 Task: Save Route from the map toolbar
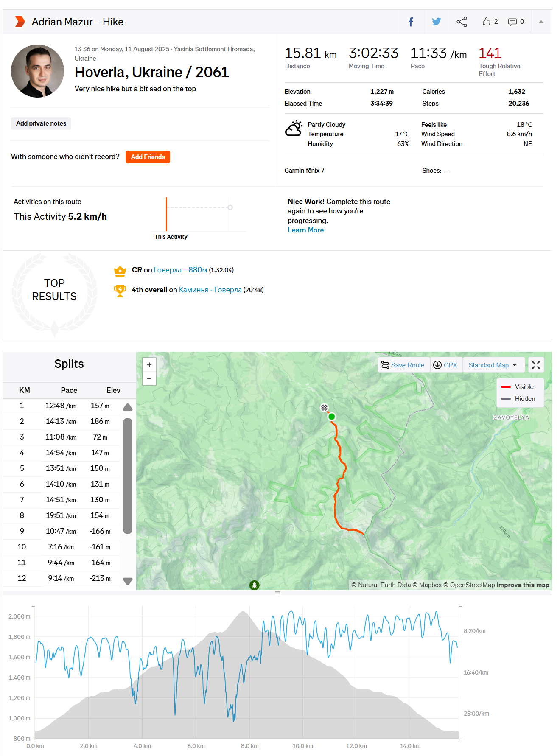click(403, 365)
